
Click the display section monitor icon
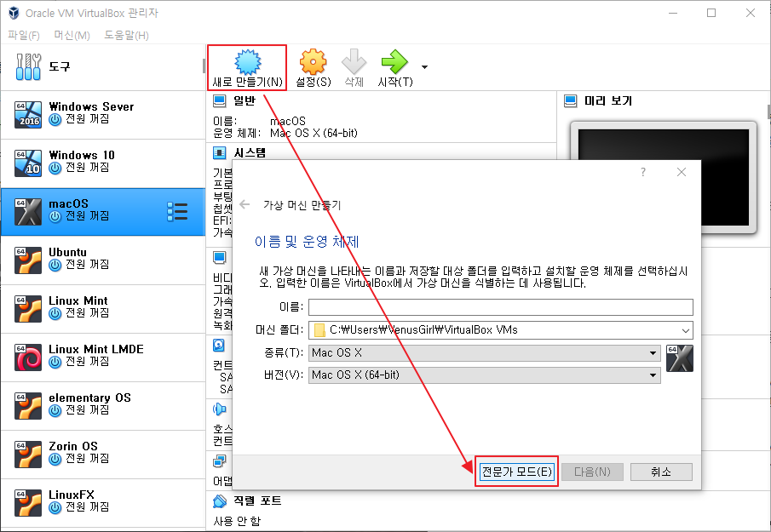[x=219, y=257]
